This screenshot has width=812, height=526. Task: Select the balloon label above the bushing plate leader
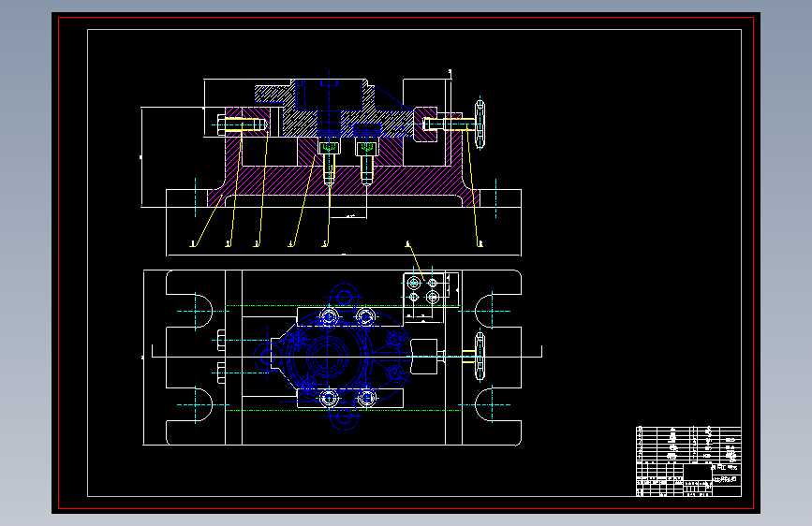pos(407,243)
